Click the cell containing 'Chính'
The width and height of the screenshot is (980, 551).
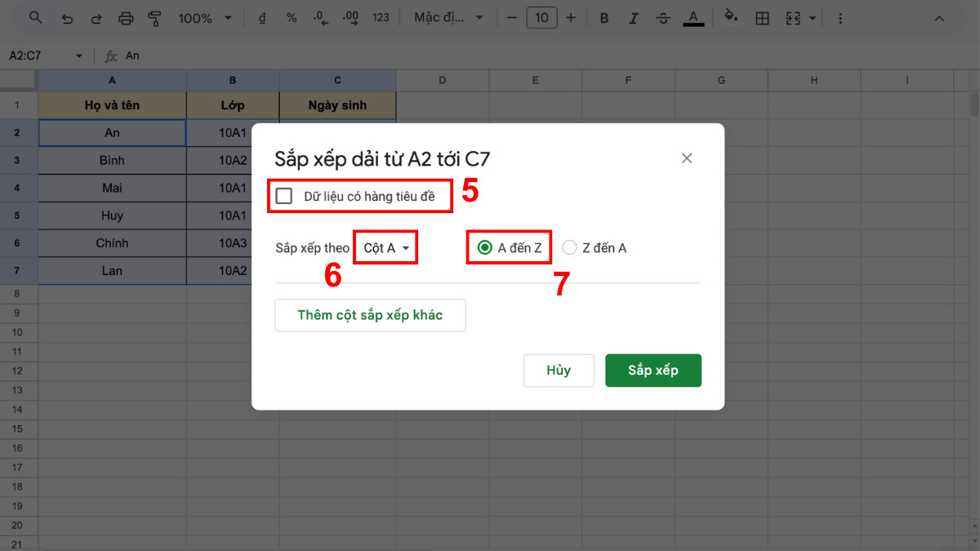[112, 243]
